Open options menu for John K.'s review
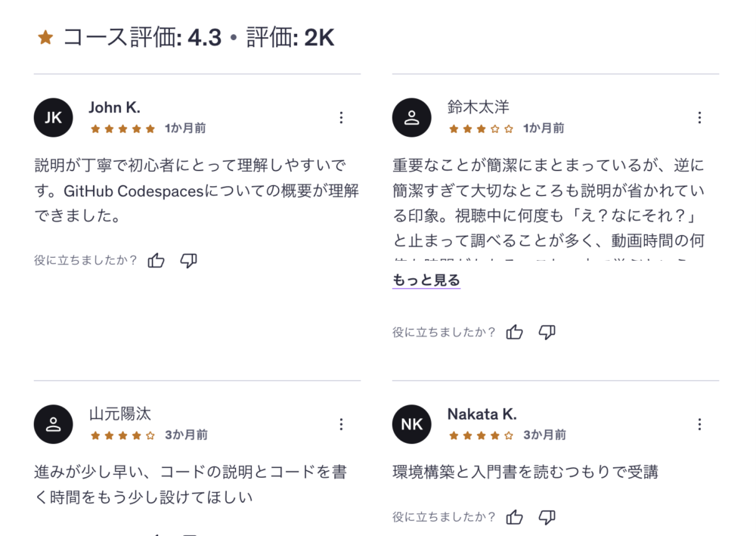The width and height of the screenshot is (756, 536). point(341,117)
